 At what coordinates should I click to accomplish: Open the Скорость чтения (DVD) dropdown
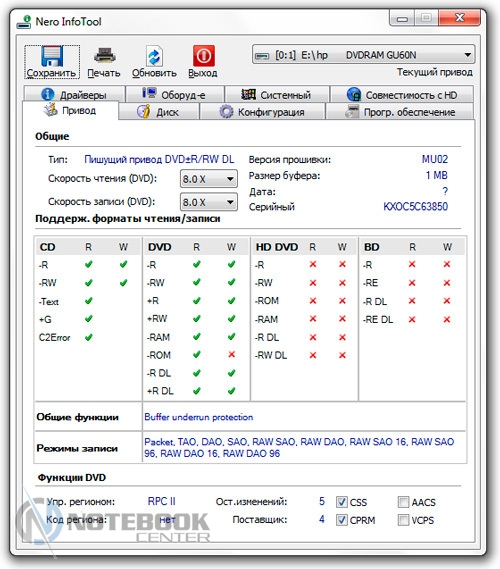pos(209,179)
